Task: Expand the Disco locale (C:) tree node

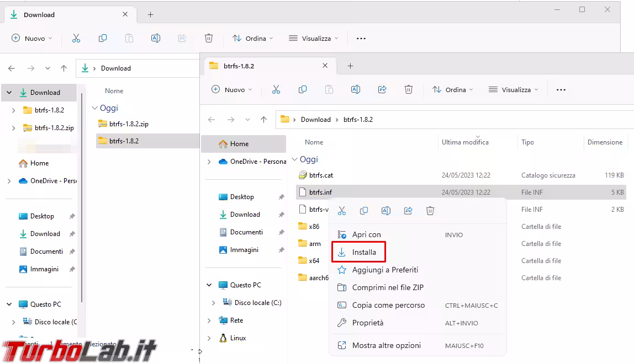Action: point(214,303)
